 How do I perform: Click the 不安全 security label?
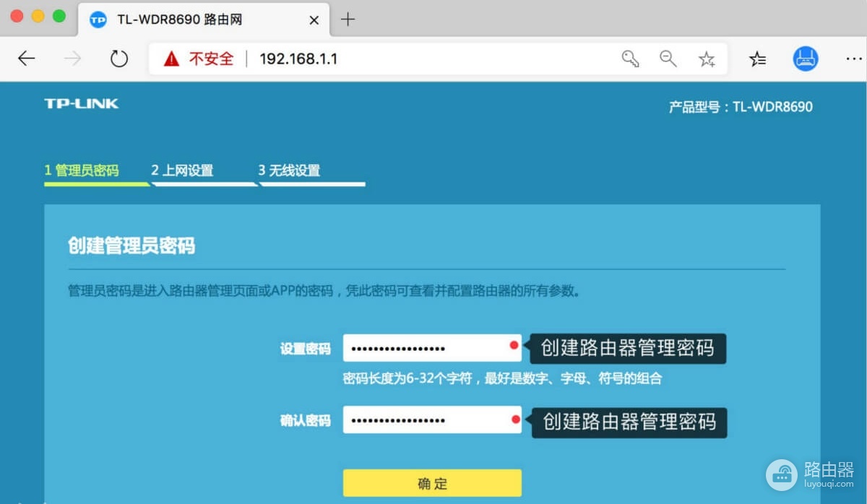tap(212, 59)
